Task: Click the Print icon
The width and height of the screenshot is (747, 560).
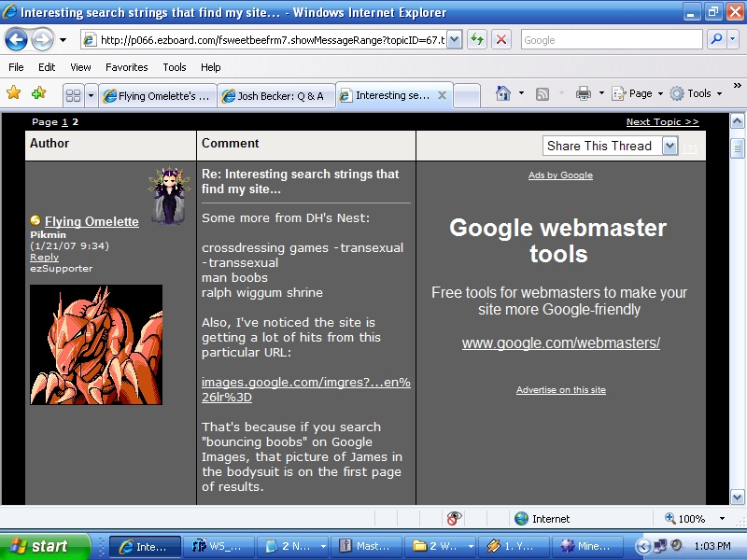Action: [x=584, y=93]
